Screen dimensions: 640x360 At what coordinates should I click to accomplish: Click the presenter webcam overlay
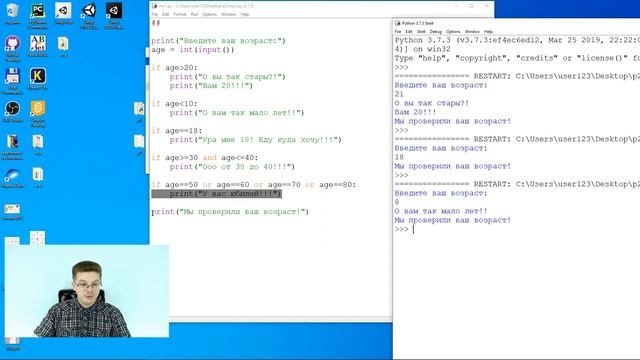87,291
